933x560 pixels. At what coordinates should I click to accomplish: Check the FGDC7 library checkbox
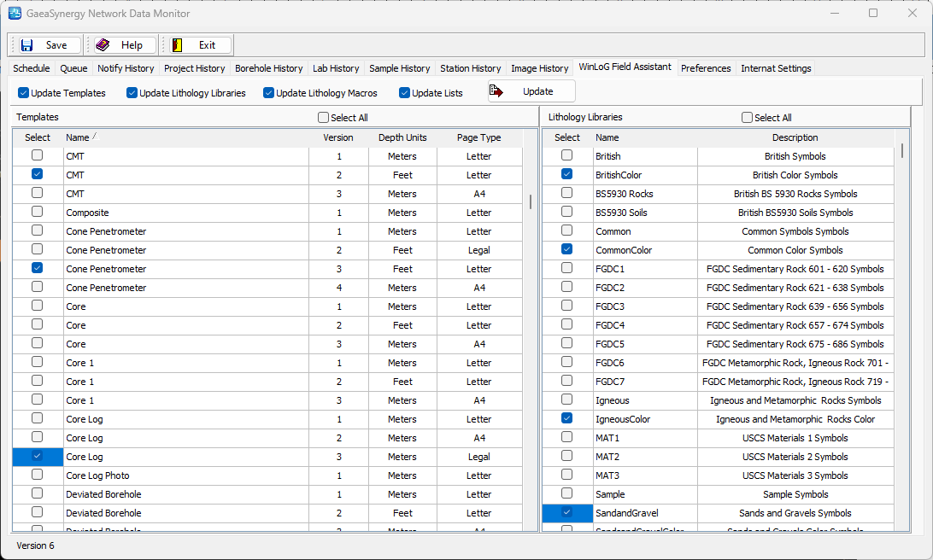click(x=566, y=381)
